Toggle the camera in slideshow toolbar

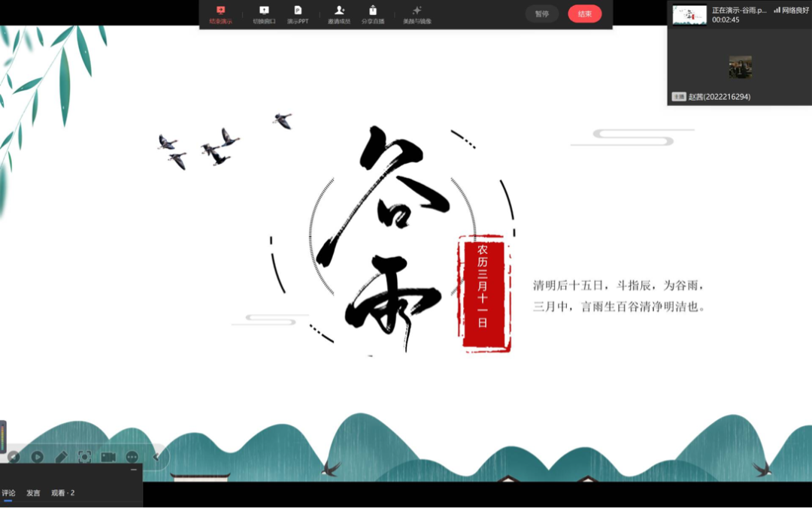click(108, 457)
